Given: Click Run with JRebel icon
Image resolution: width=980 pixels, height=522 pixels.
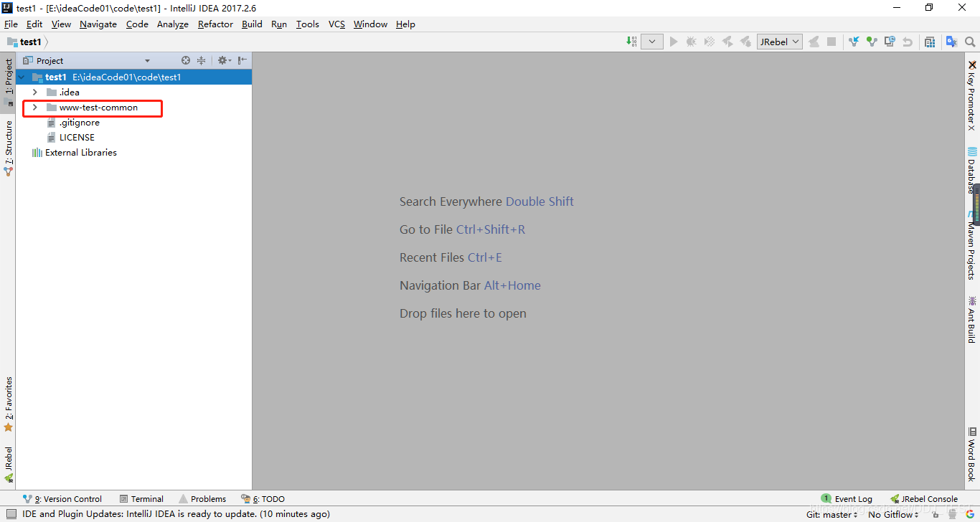Looking at the screenshot, I should click(727, 42).
